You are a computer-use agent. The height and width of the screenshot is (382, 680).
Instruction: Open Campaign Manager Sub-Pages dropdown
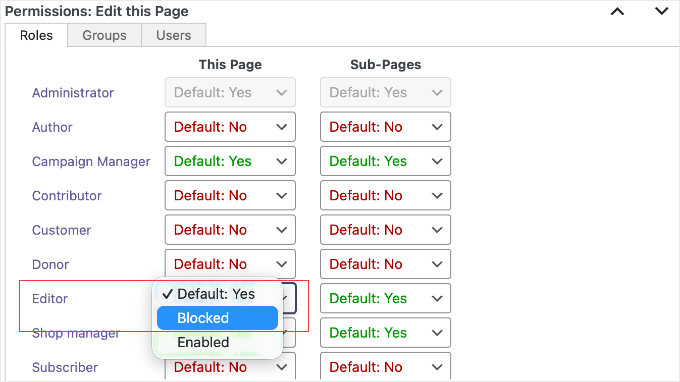click(385, 161)
